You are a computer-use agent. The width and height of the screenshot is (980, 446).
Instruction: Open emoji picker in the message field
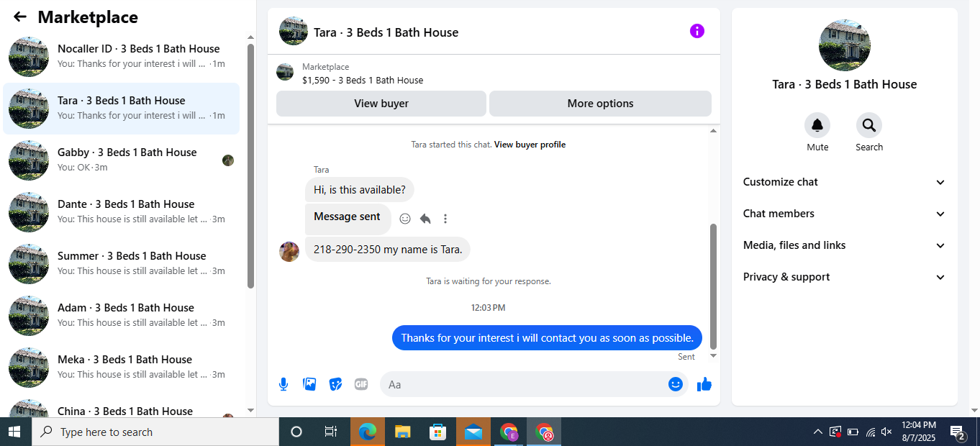coord(675,384)
